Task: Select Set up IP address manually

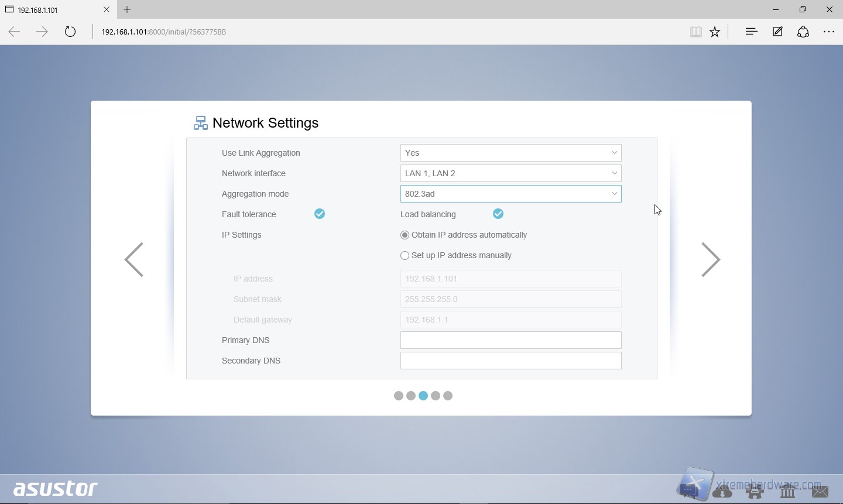Action: 405,256
